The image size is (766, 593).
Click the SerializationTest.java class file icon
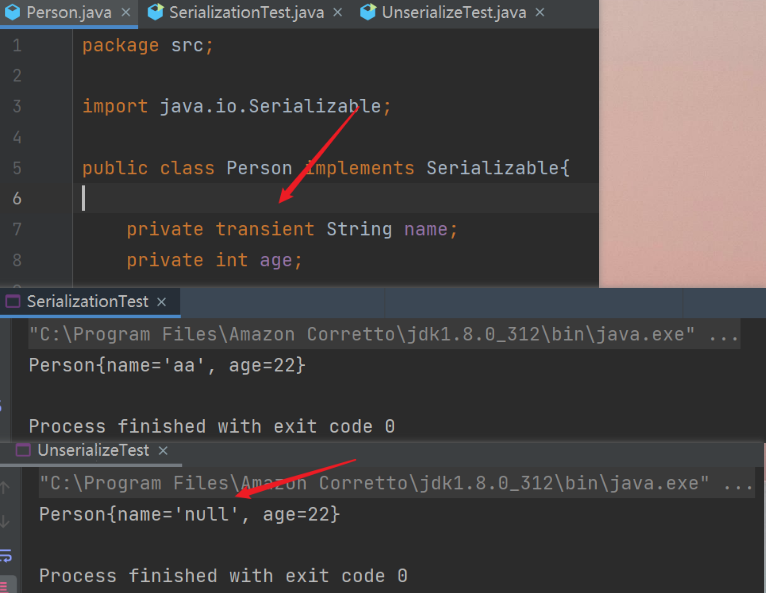click(x=155, y=13)
